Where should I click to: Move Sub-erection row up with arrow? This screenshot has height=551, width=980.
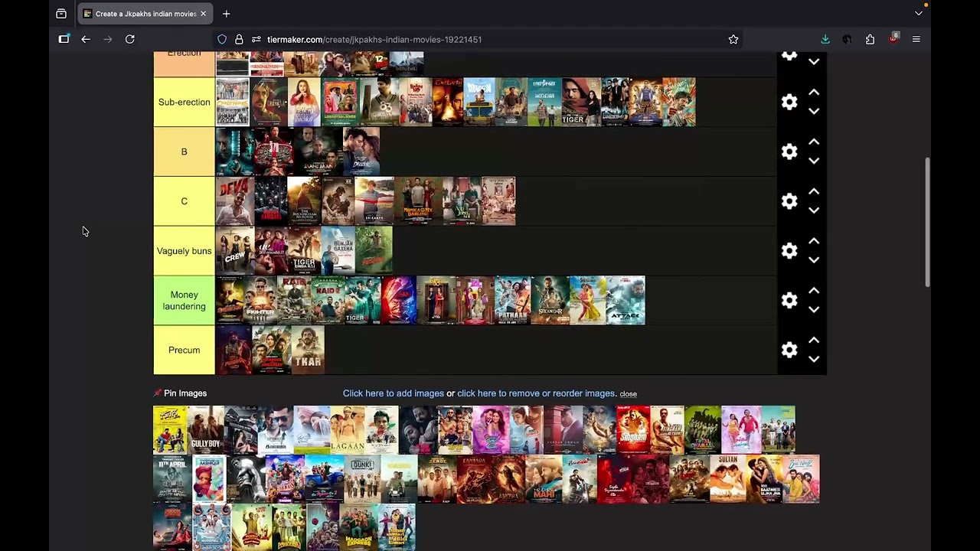814,93
